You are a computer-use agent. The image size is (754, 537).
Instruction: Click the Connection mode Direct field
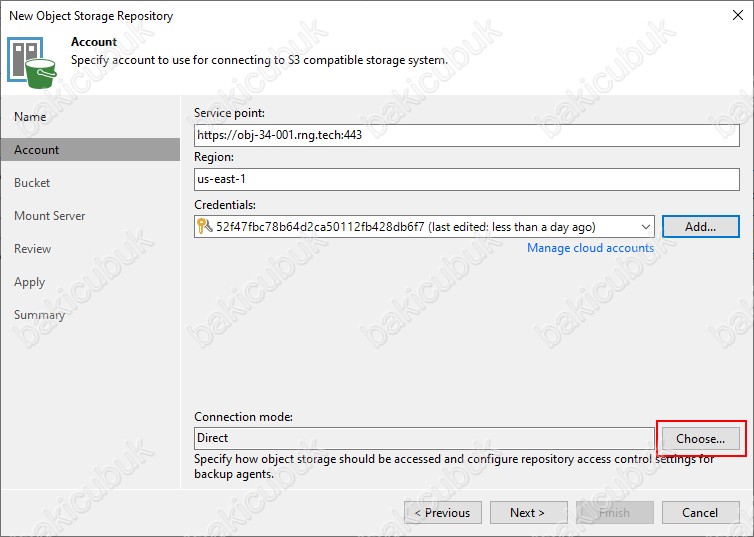click(x=424, y=438)
